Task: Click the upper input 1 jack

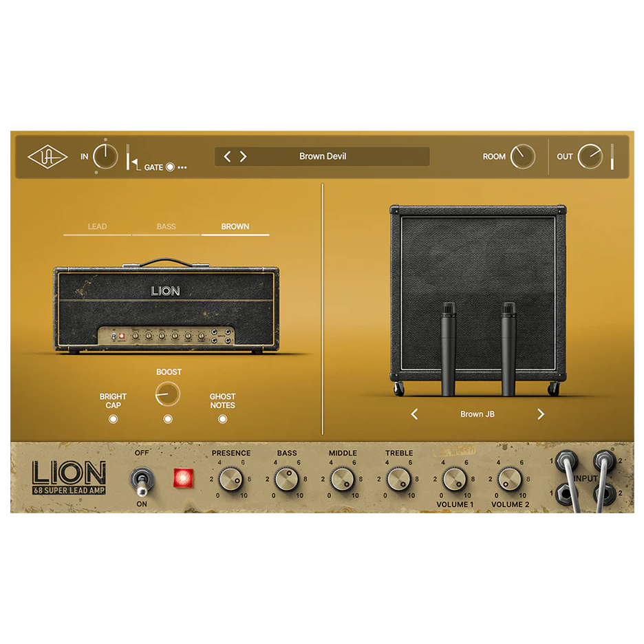Action: [566, 460]
